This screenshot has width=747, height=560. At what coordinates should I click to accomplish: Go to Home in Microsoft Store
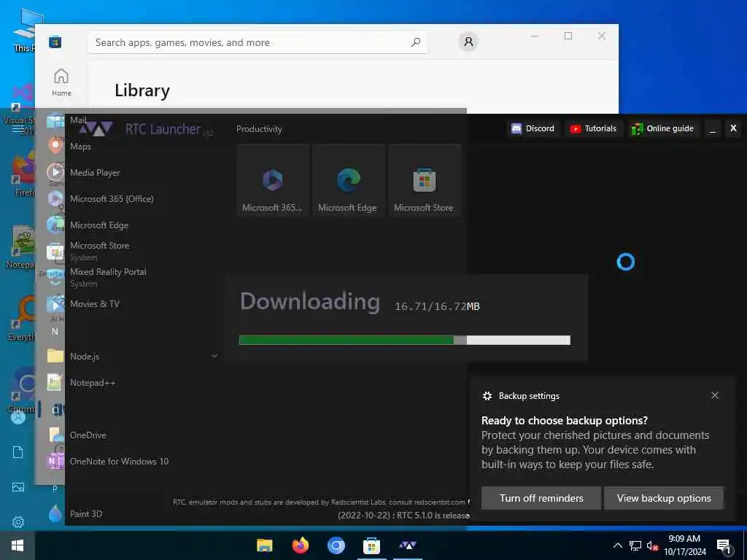click(61, 82)
